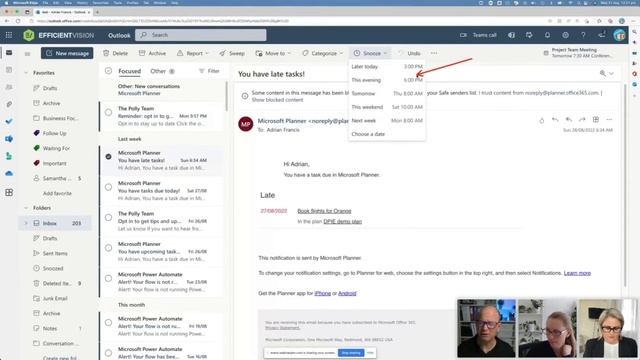Screen dimensions: 640x360
Task: Collapse the Favorites section
Action: [26, 73]
